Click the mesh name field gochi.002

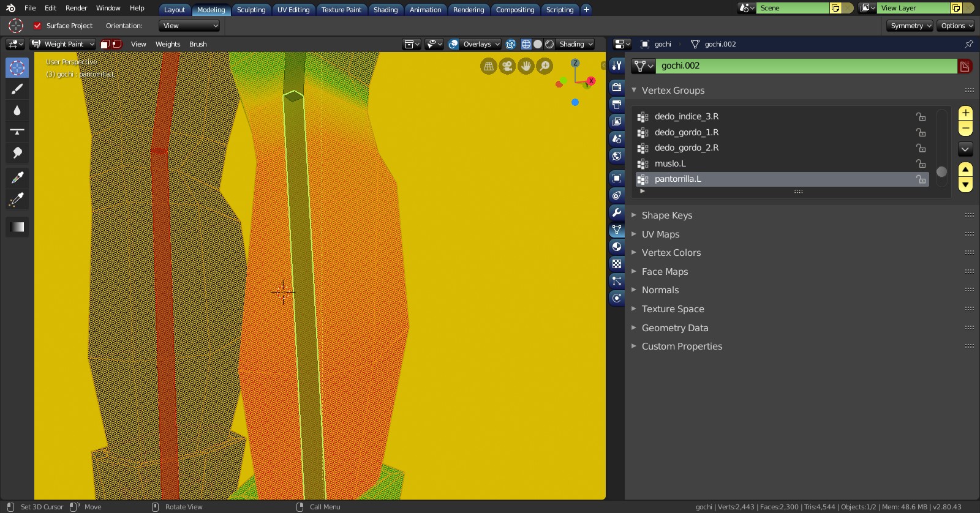[x=805, y=66]
